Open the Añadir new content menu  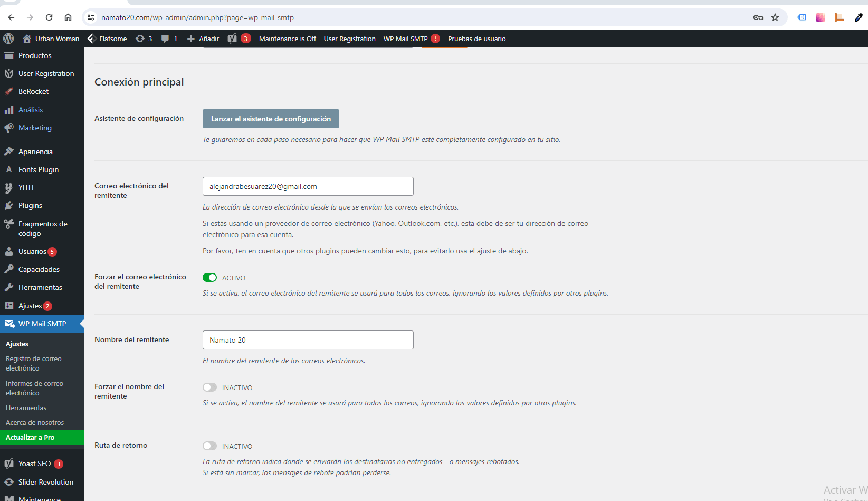[x=203, y=39]
